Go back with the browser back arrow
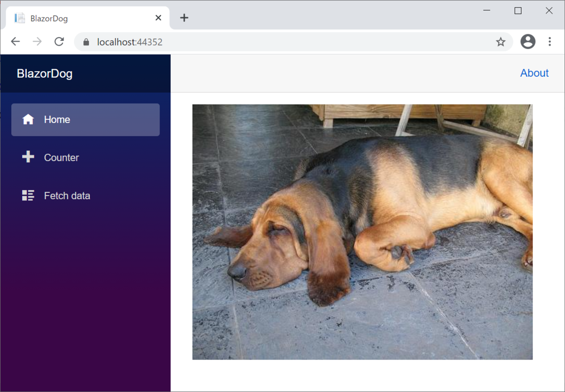 point(16,42)
